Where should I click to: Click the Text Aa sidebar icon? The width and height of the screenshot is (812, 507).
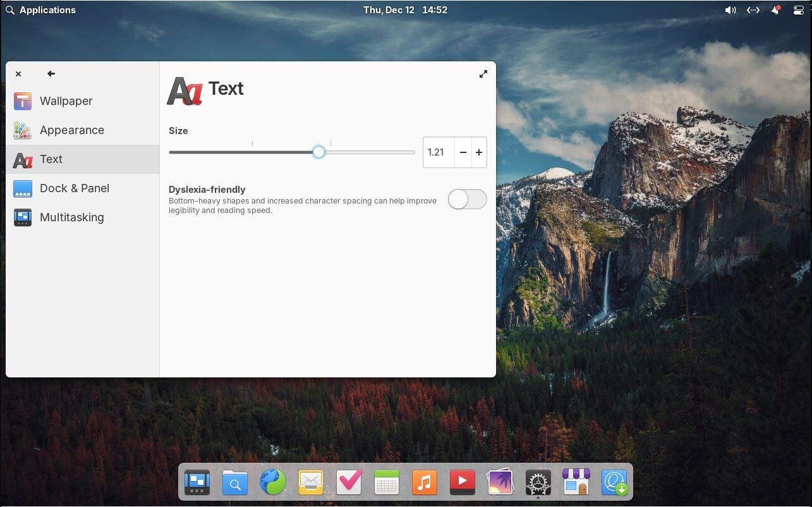tap(23, 160)
